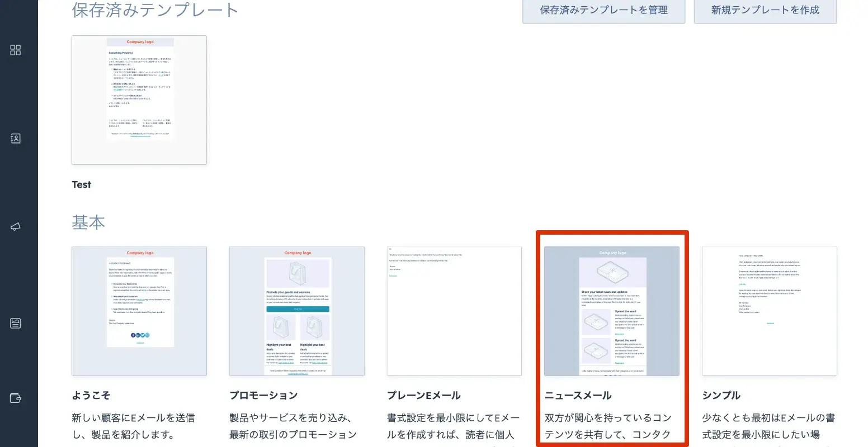Select the ニュースメール template thumbnail
868x447 pixels.
[x=612, y=311]
